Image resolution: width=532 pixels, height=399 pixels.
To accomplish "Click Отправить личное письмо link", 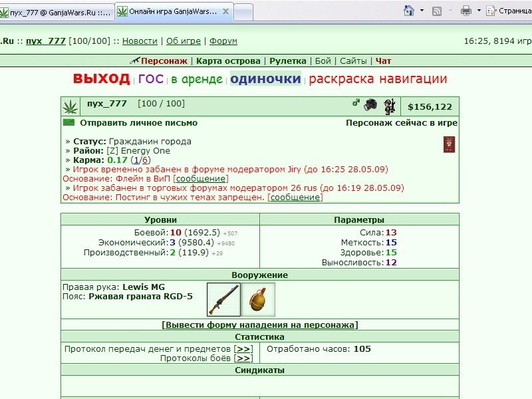I will pos(138,123).
